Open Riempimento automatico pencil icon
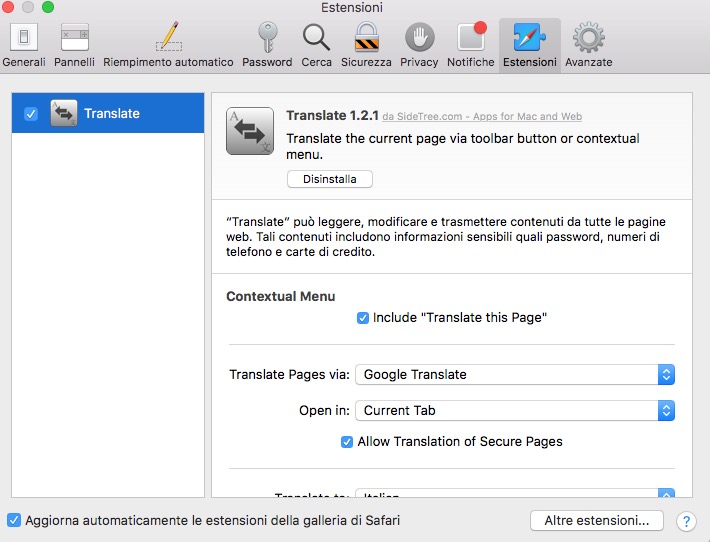The width and height of the screenshot is (710, 542). pos(168,37)
